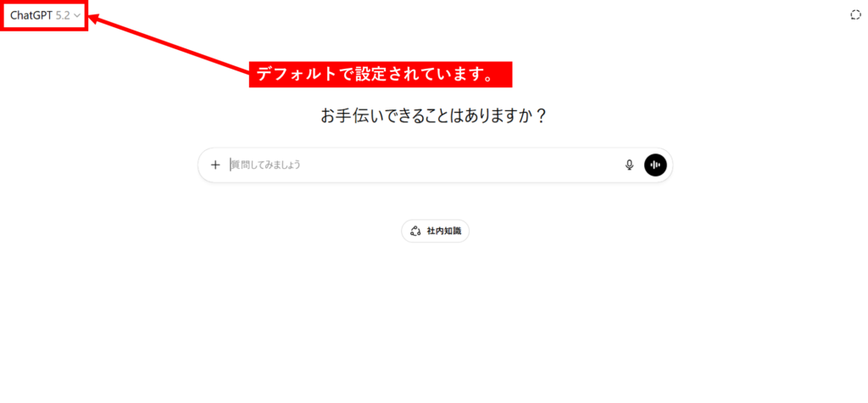This screenshot has width=868, height=403.
Task: Start dictation with the microphone icon
Action: point(629,165)
